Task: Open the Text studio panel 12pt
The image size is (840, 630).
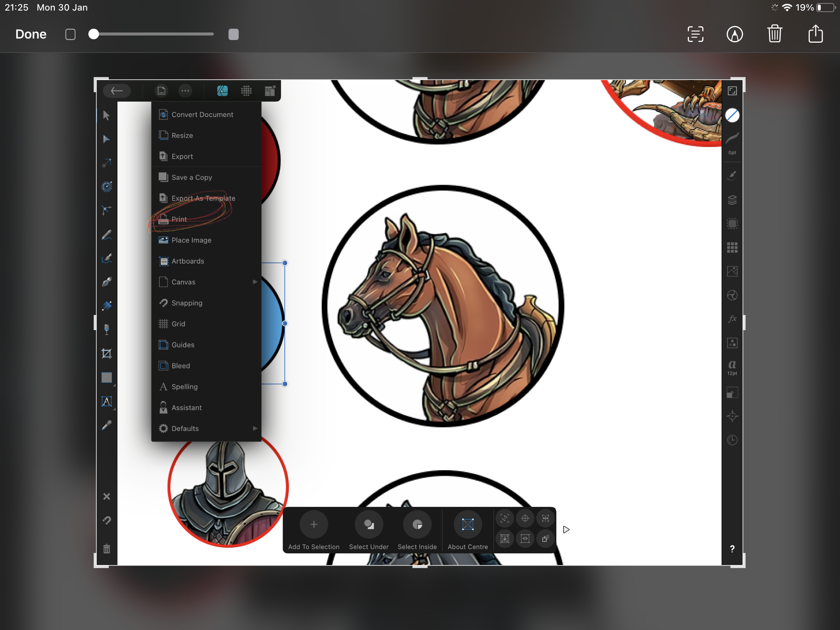Action: pos(732,367)
